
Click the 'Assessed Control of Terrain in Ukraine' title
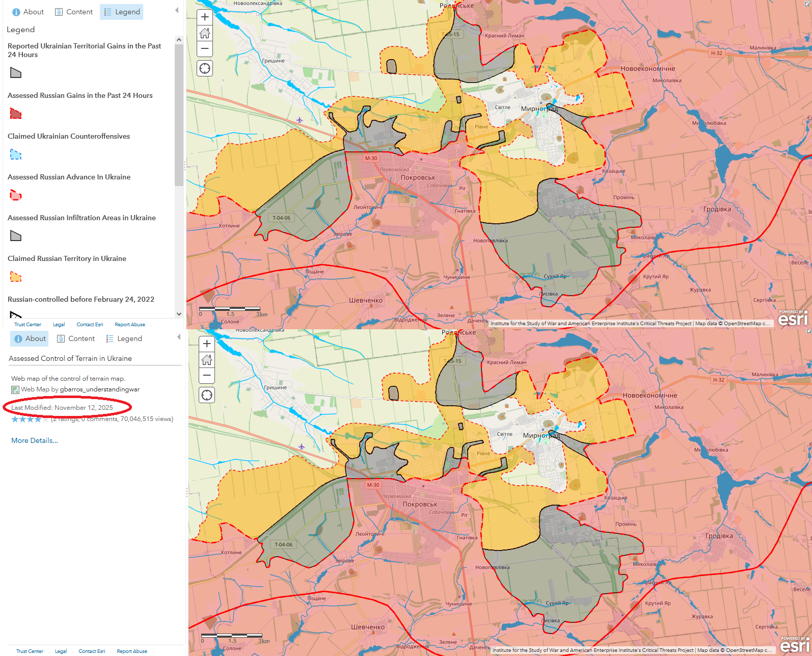70,358
